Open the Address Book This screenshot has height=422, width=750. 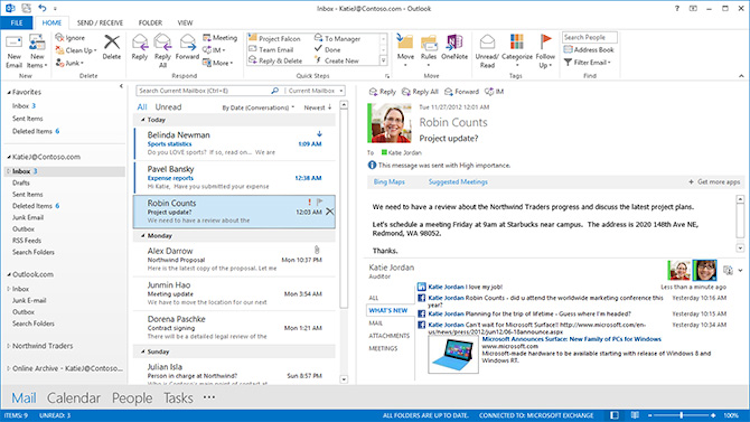[589, 49]
